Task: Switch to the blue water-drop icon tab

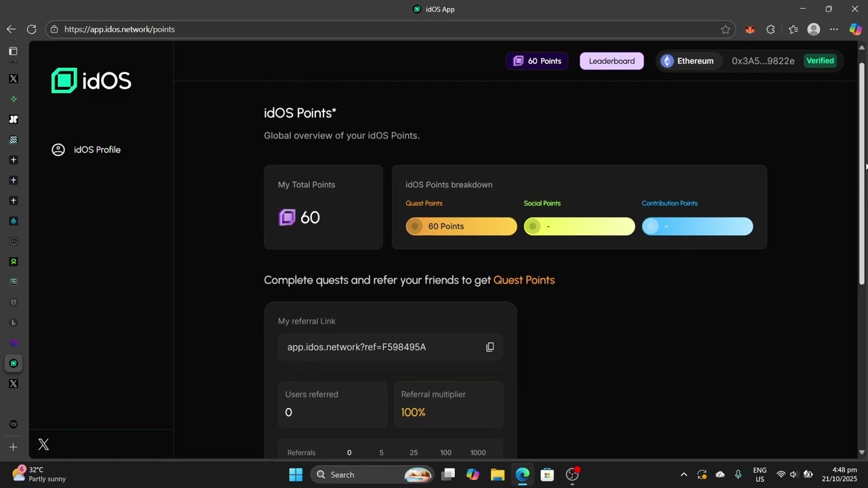Action: [x=13, y=221]
